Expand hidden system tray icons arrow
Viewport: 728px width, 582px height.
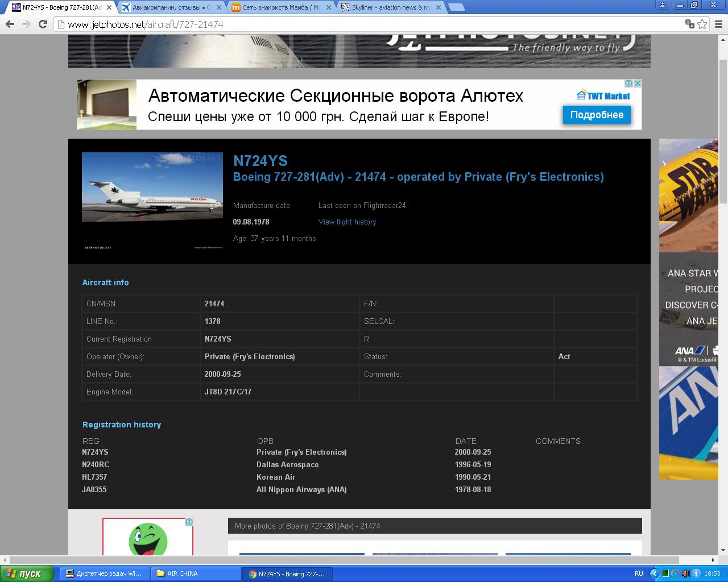[654, 573]
